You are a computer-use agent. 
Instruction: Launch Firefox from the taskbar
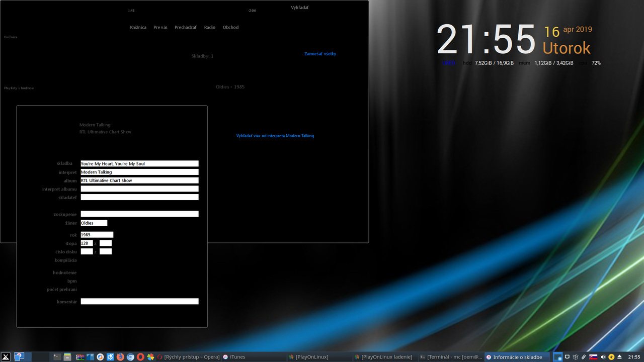(120, 357)
